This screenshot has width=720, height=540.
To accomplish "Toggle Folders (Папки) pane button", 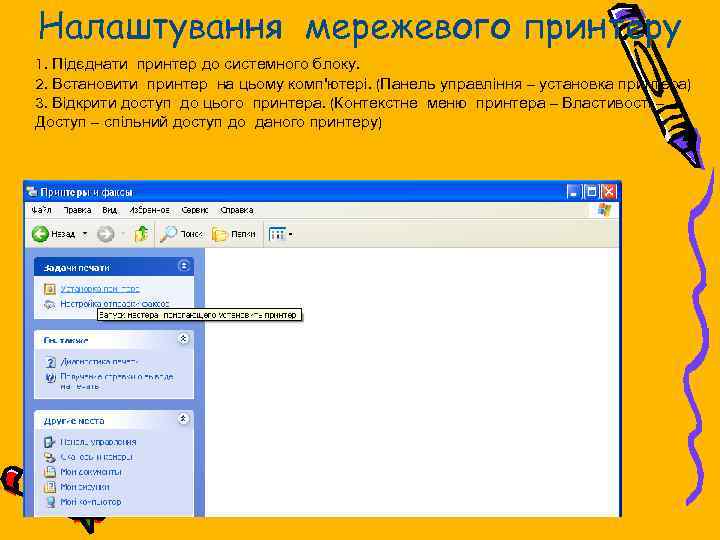I will point(234,235).
